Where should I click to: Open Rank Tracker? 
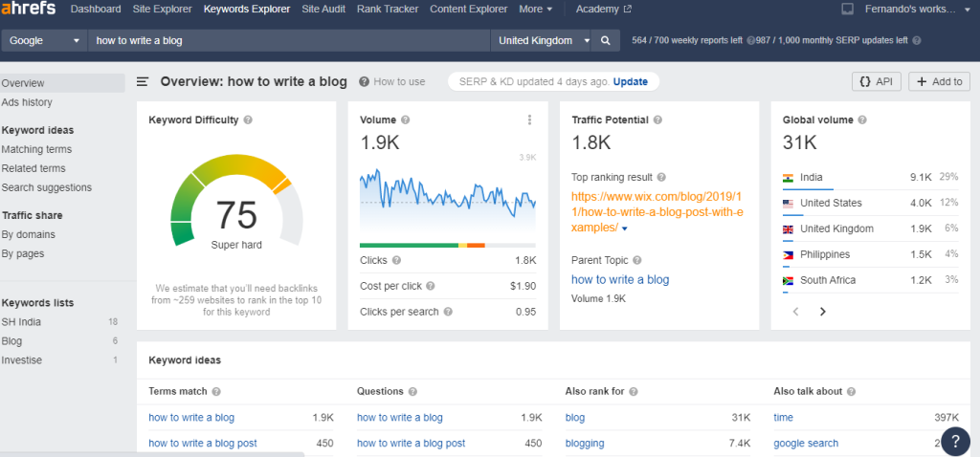pos(388,10)
